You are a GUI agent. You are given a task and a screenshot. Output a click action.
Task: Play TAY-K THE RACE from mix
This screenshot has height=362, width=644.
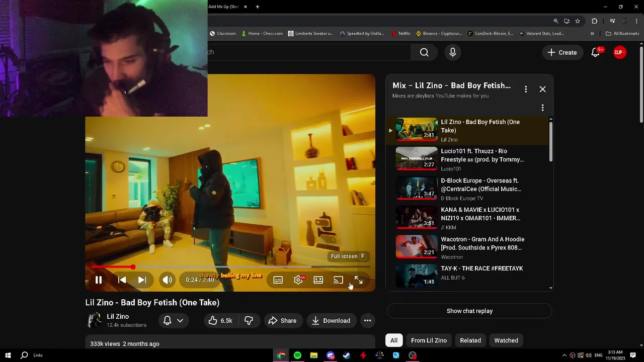[x=467, y=275]
